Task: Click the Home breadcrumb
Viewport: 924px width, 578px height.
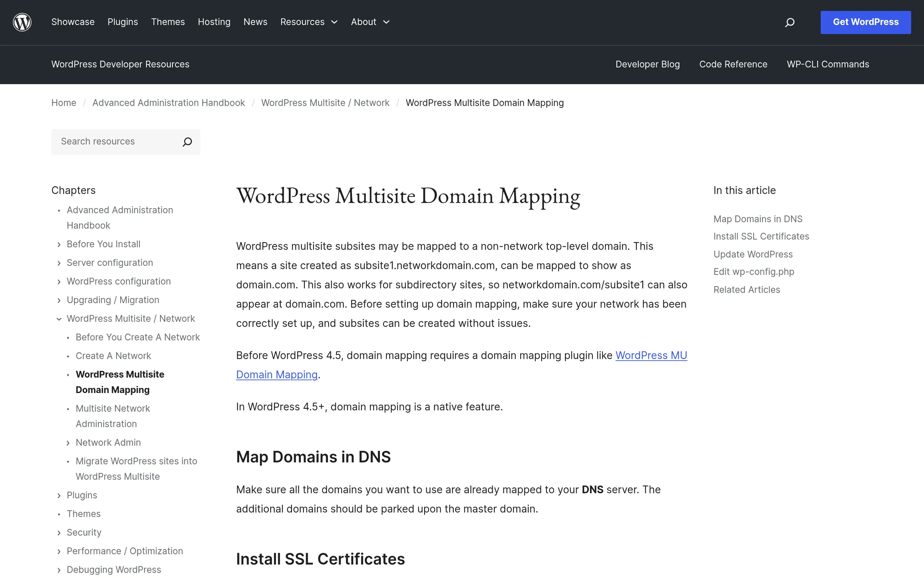Action: click(64, 103)
